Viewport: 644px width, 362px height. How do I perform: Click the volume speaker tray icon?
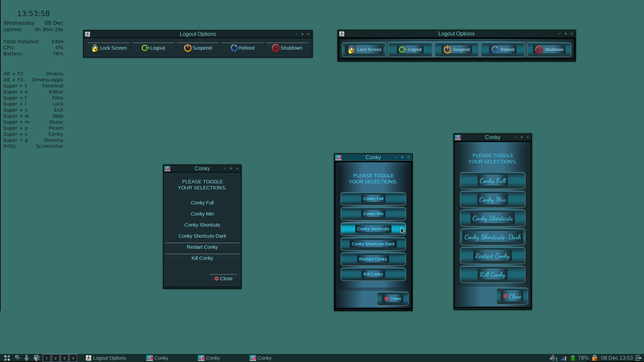(553, 358)
